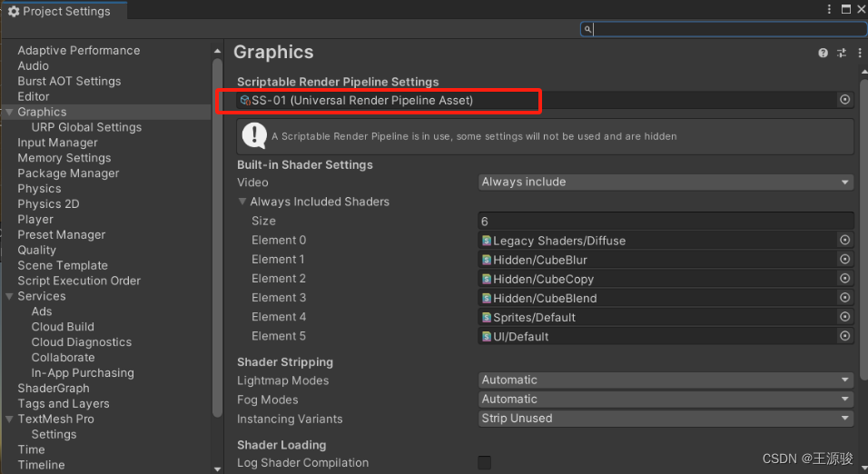Viewport: 868px width, 474px height.
Task: Open object picker for Element 3 shader
Action: pyautogui.click(x=844, y=297)
